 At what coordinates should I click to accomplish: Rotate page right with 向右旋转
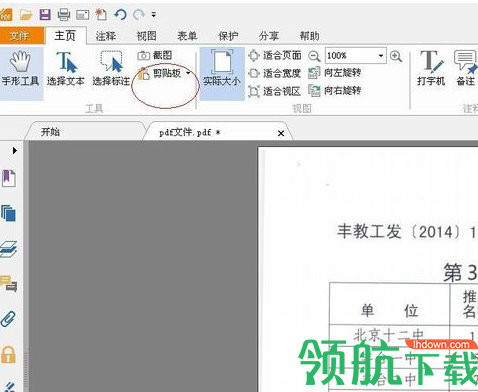335,90
